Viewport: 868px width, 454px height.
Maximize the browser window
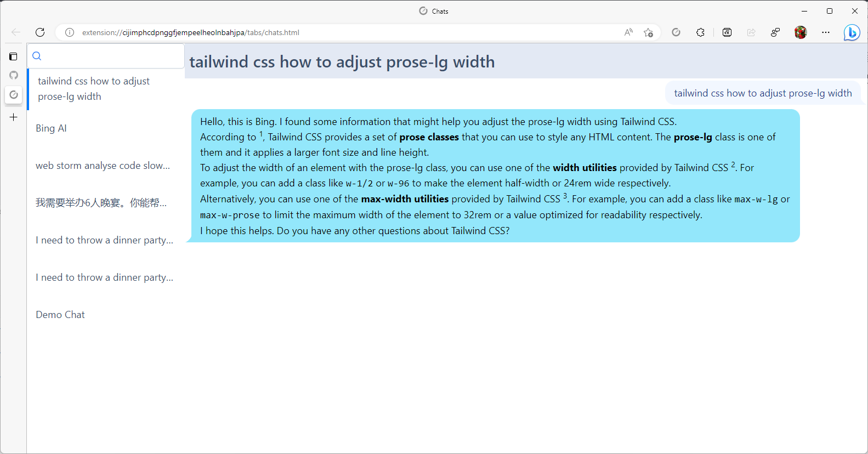tap(830, 11)
